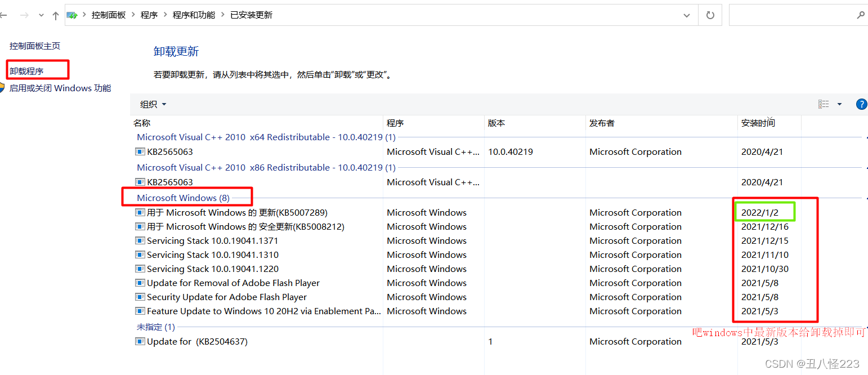The image size is (868, 375).
Task: Click the icon beside Servicing Stack 10.0.19041.1220
Action: (140, 269)
